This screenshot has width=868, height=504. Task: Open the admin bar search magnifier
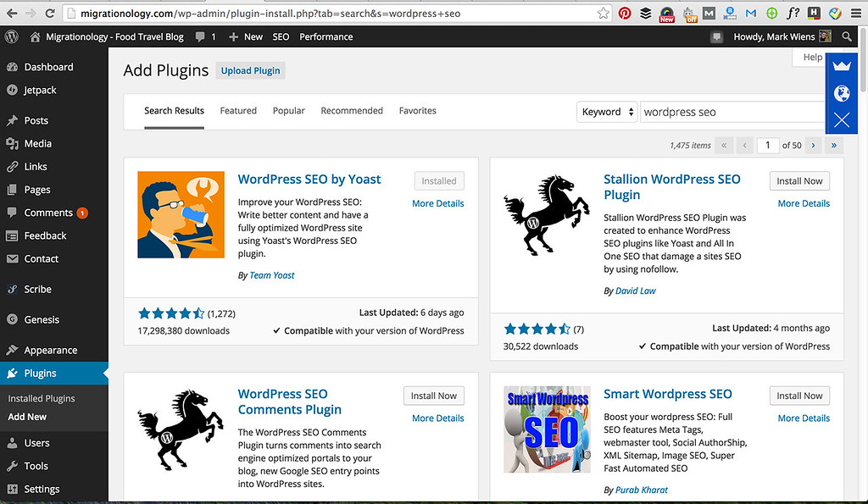(x=847, y=36)
